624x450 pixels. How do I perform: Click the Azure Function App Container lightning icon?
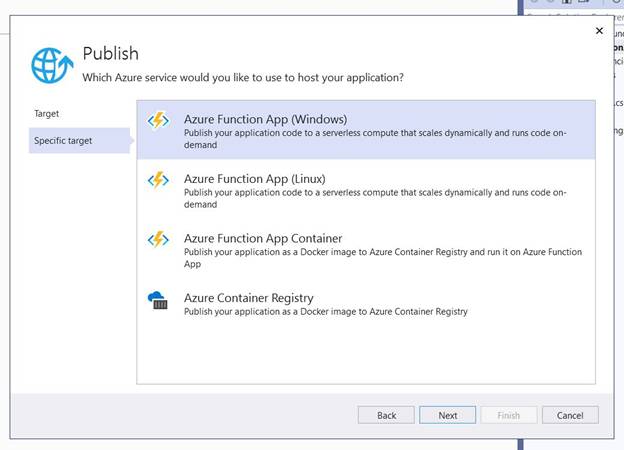coord(158,240)
